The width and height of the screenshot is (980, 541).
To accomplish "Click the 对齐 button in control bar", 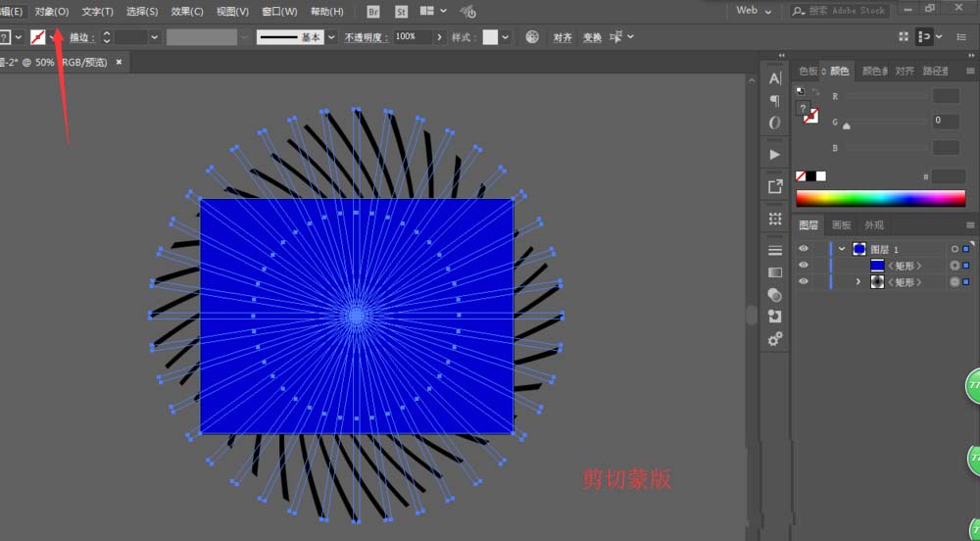I will coord(563,37).
